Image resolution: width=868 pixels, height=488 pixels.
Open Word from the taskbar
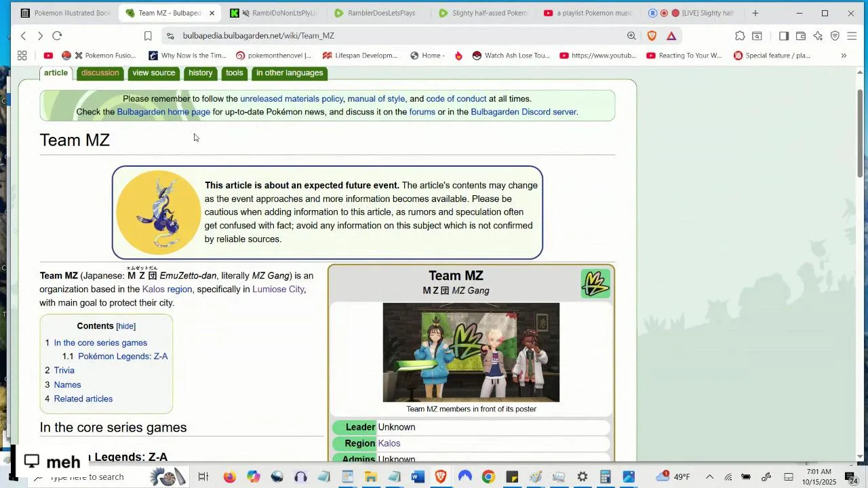[x=418, y=477]
